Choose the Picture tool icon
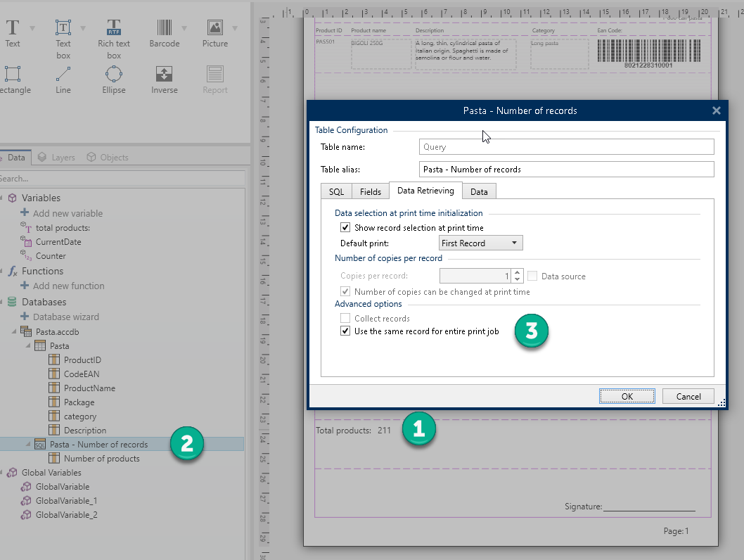 tap(215, 28)
